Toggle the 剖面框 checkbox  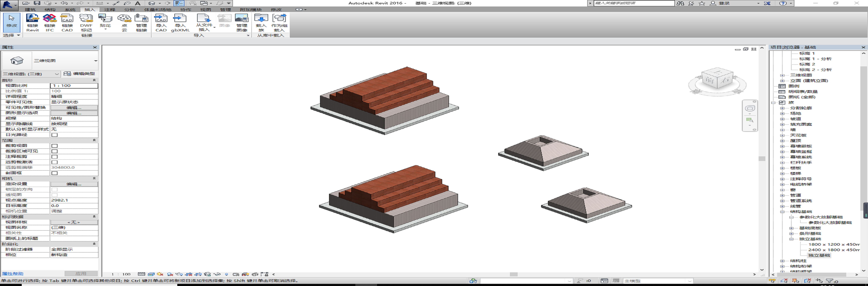(x=54, y=173)
